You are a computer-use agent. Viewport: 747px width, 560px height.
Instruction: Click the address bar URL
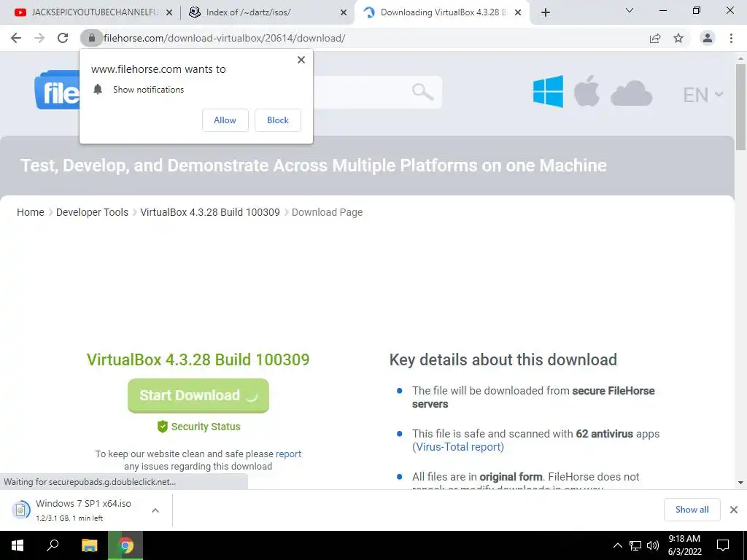224,38
